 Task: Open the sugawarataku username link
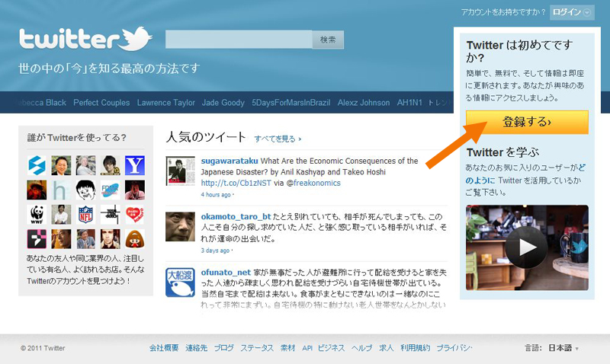click(x=230, y=161)
